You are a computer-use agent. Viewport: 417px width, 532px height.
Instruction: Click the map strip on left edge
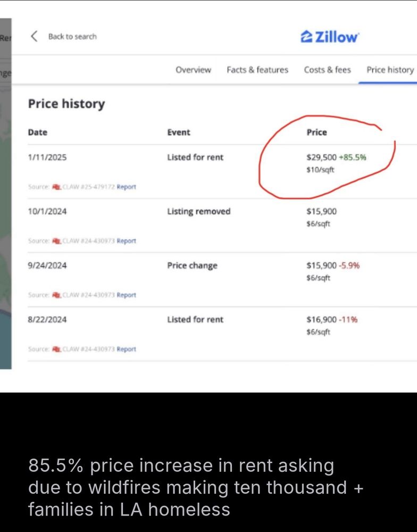(5, 194)
